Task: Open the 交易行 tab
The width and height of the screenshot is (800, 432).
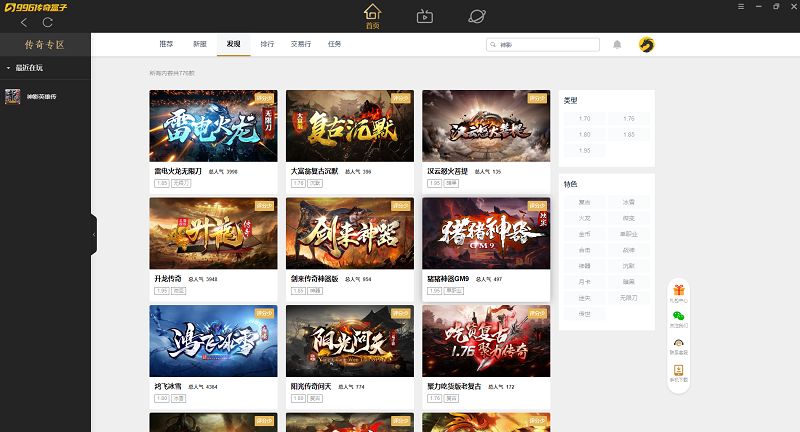Action: point(301,44)
